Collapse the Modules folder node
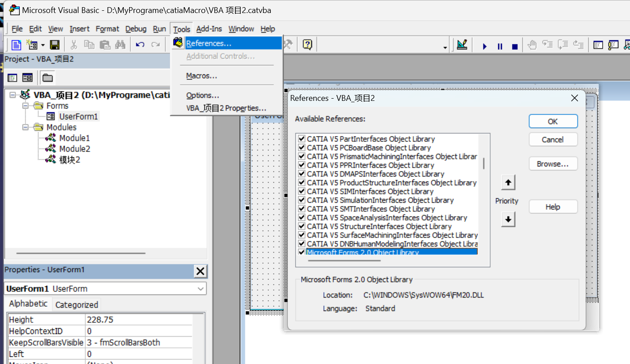 point(26,127)
